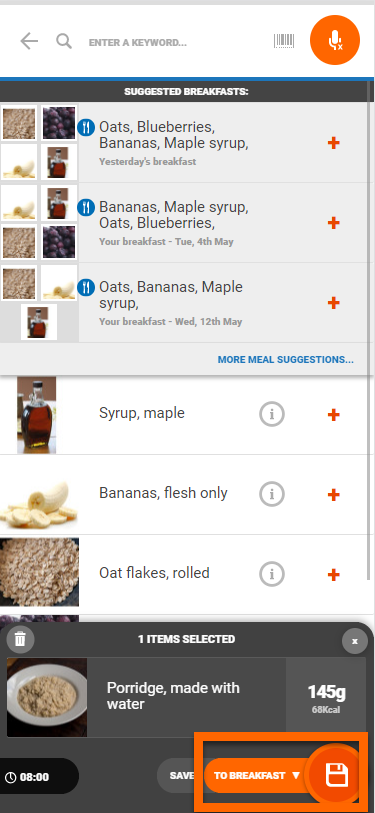This screenshot has height=813, width=375.
Task: Show info for Oat flakes, rolled
Action: [272, 574]
